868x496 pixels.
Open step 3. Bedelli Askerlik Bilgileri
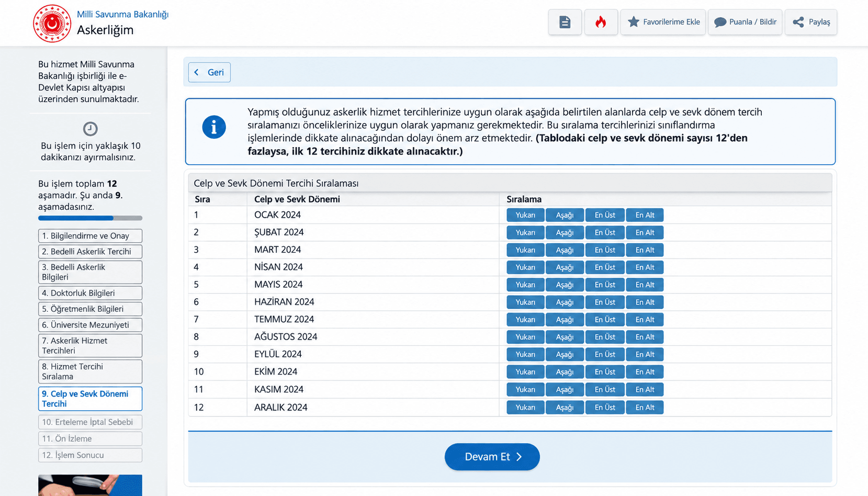pos(90,272)
